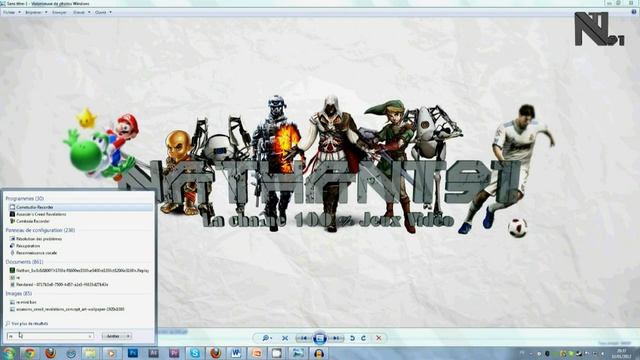Start the slideshow with the center button
The width and height of the screenshot is (640, 360).
coord(320,338)
